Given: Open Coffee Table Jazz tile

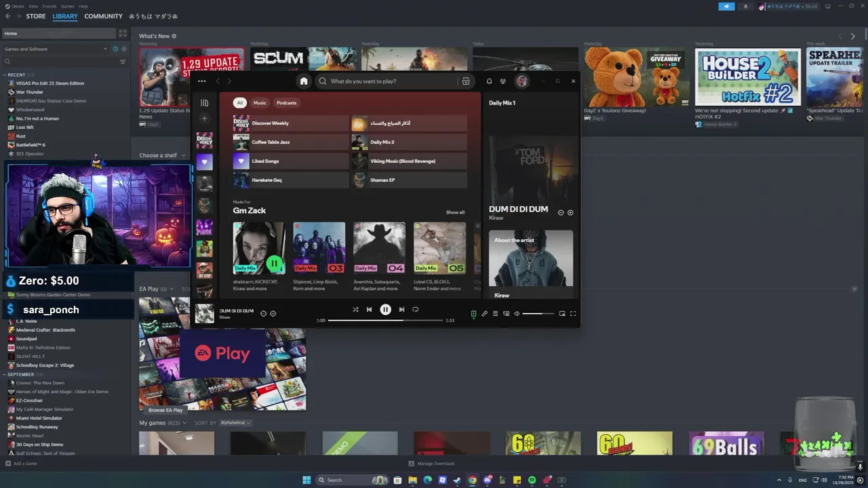Looking at the screenshot, I should click(x=290, y=142).
